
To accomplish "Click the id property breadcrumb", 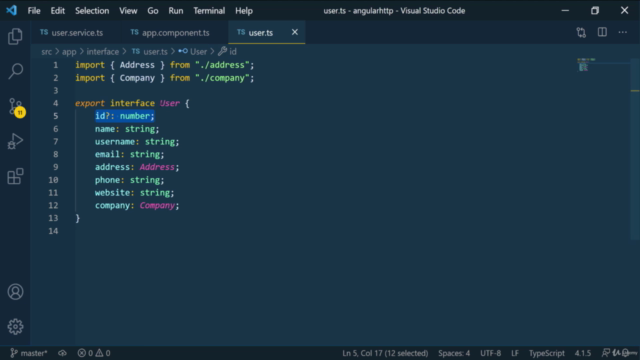I will pyautogui.click(x=227, y=52).
